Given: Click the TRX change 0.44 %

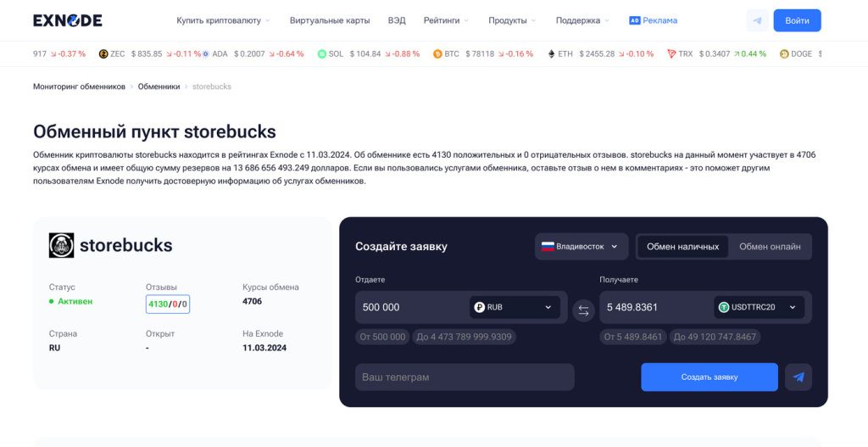Looking at the screenshot, I should 751,53.
